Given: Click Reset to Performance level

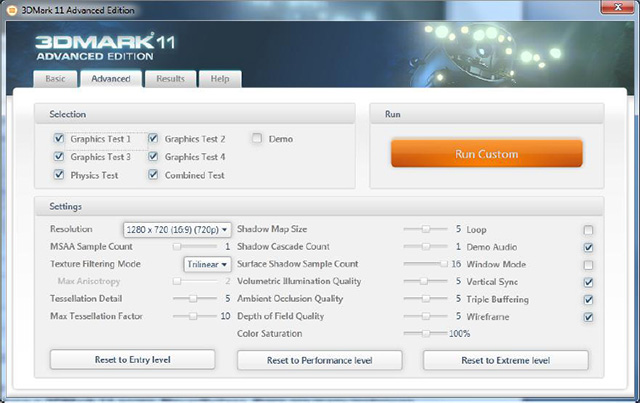Looking at the screenshot, I should (x=319, y=359).
